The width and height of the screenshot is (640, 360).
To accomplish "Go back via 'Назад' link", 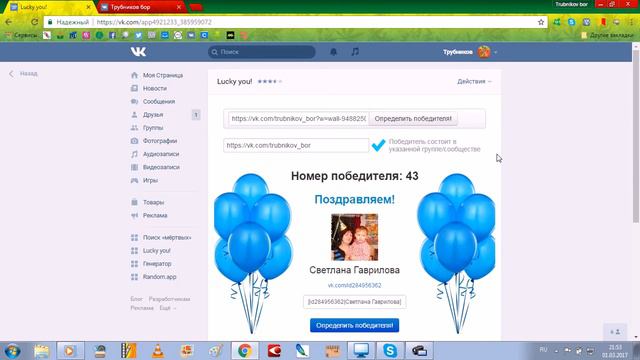I will (24, 73).
